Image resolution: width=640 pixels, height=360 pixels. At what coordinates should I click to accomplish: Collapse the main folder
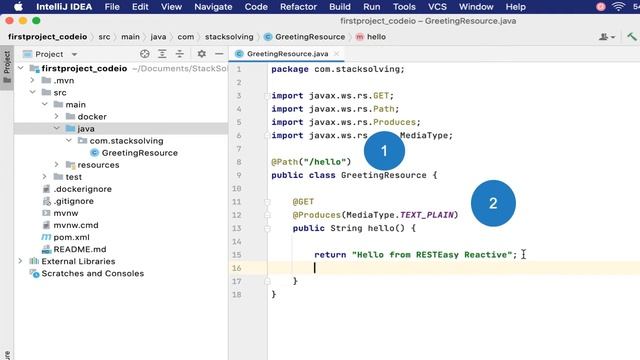[45, 104]
